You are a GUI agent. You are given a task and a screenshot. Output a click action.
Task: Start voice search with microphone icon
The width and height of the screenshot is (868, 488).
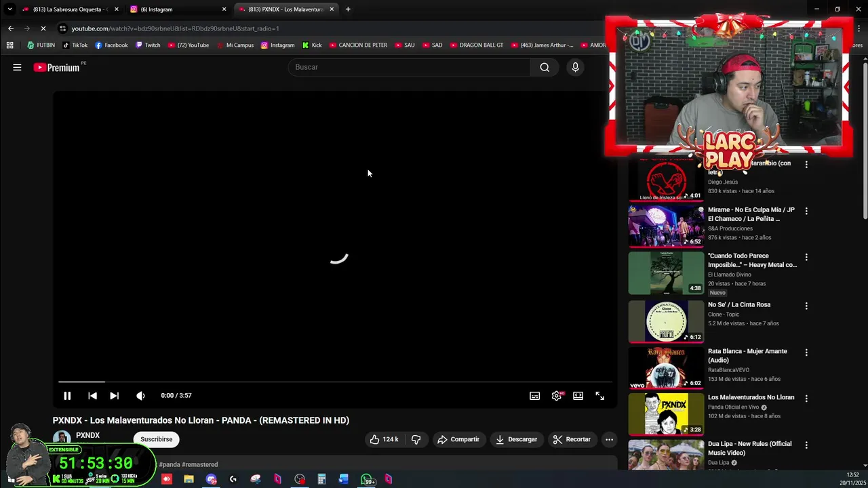tap(575, 67)
